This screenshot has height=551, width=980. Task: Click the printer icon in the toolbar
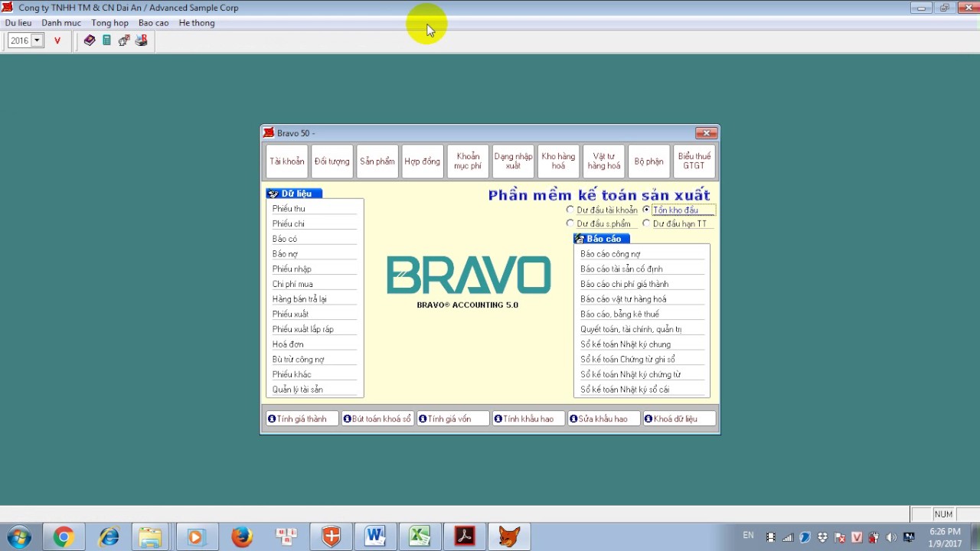click(x=141, y=41)
